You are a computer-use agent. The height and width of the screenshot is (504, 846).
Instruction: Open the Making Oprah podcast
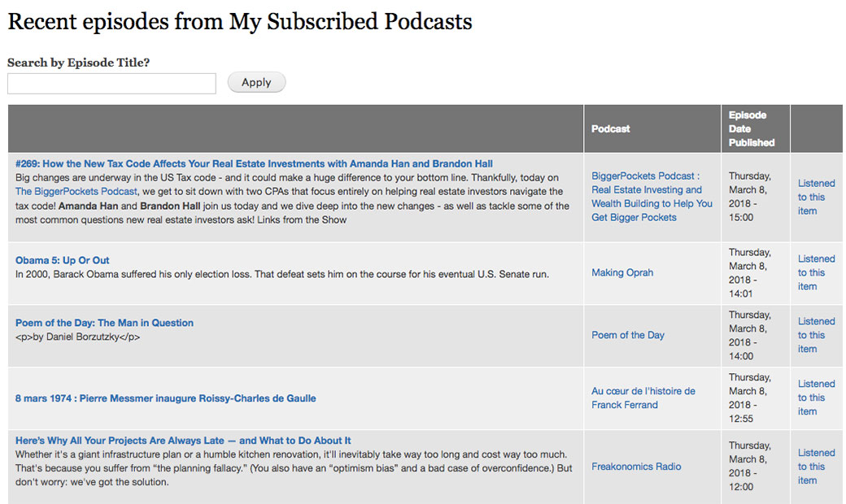622,273
